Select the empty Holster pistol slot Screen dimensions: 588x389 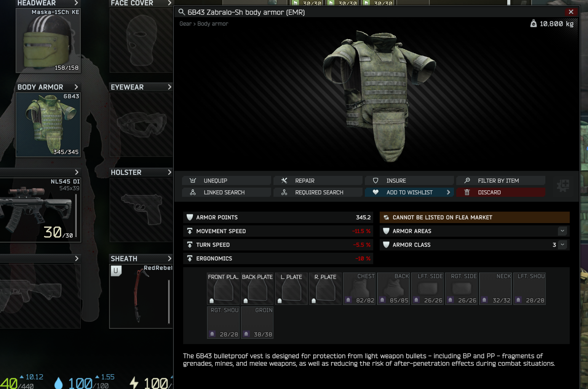(141, 210)
